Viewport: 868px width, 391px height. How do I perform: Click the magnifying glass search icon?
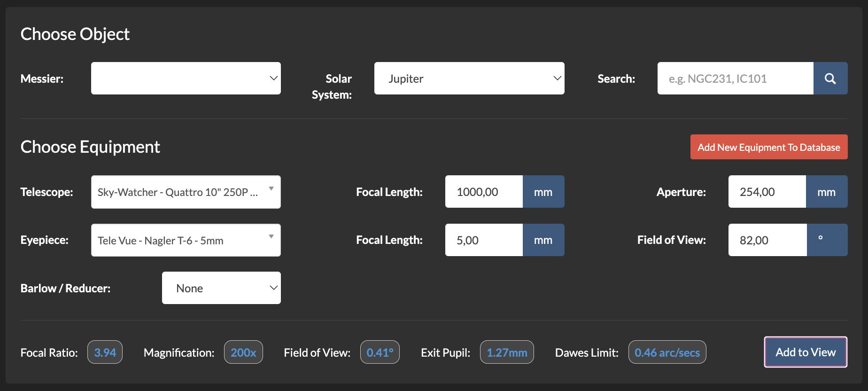830,78
